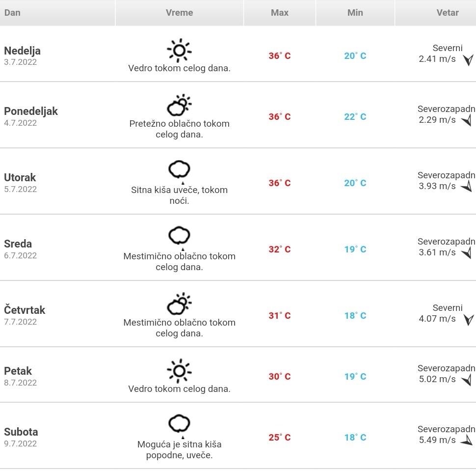Select the Vreme column header

(x=180, y=13)
